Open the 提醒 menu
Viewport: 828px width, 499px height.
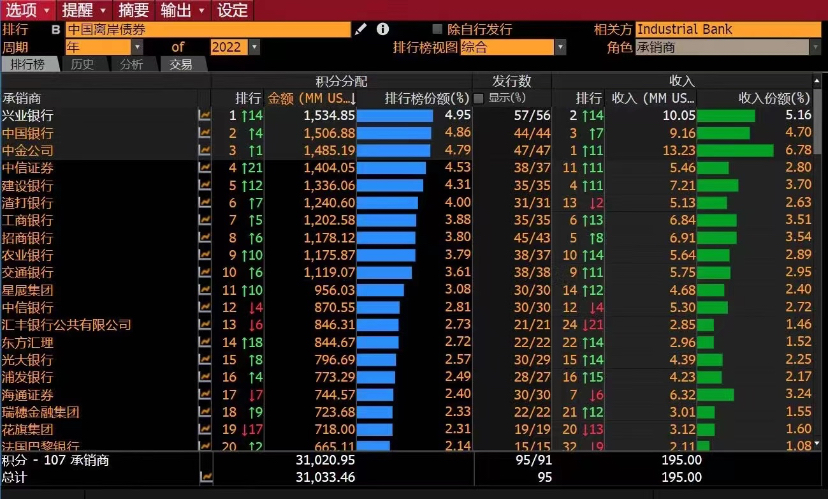point(83,10)
